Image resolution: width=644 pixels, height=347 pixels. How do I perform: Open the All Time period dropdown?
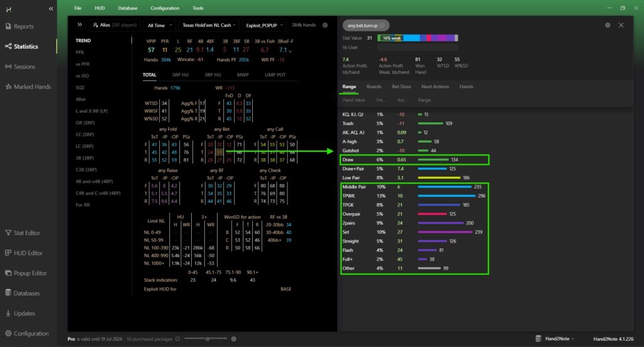point(158,25)
